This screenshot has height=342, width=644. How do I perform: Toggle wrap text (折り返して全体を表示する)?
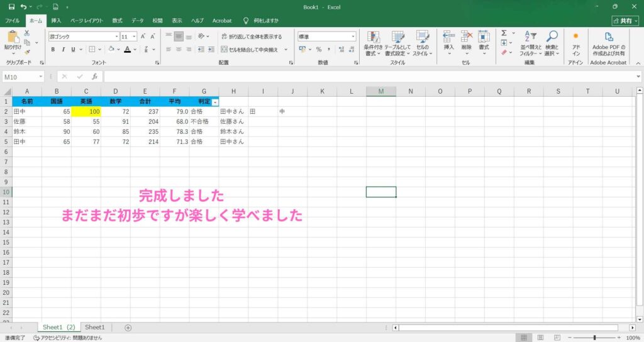(252, 36)
